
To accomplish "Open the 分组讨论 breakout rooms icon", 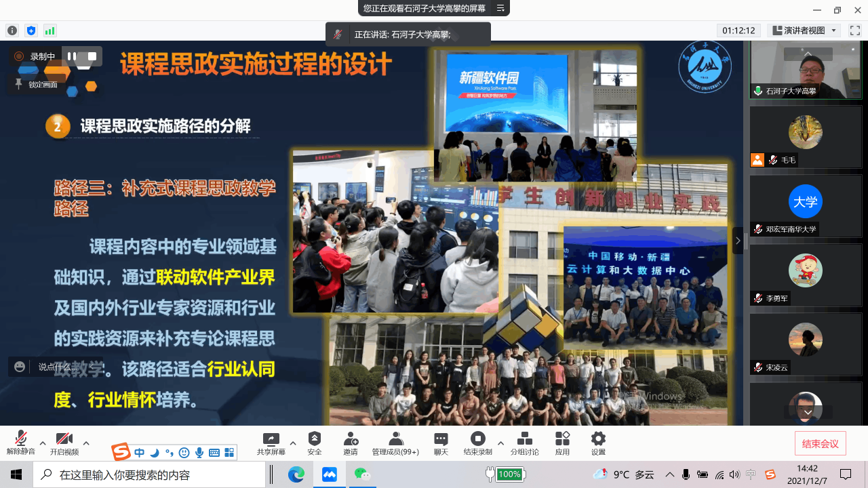I will coord(524,439).
